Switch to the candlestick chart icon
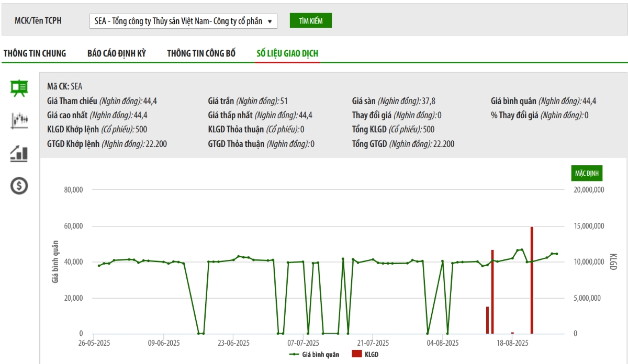 [x=19, y=120]
